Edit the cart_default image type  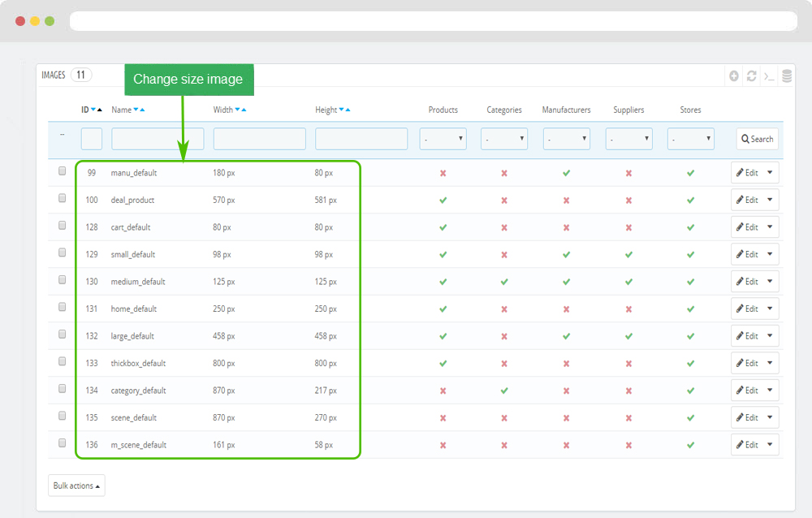[747, 227]
